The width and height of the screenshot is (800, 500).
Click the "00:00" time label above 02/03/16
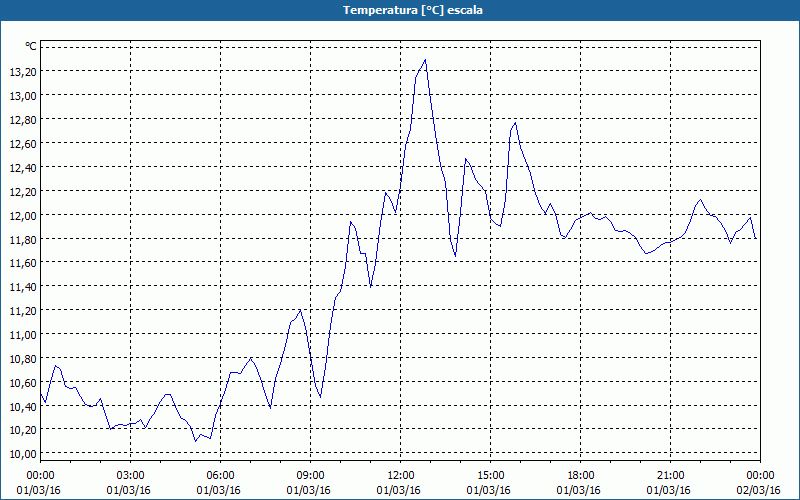pos(760,476)
